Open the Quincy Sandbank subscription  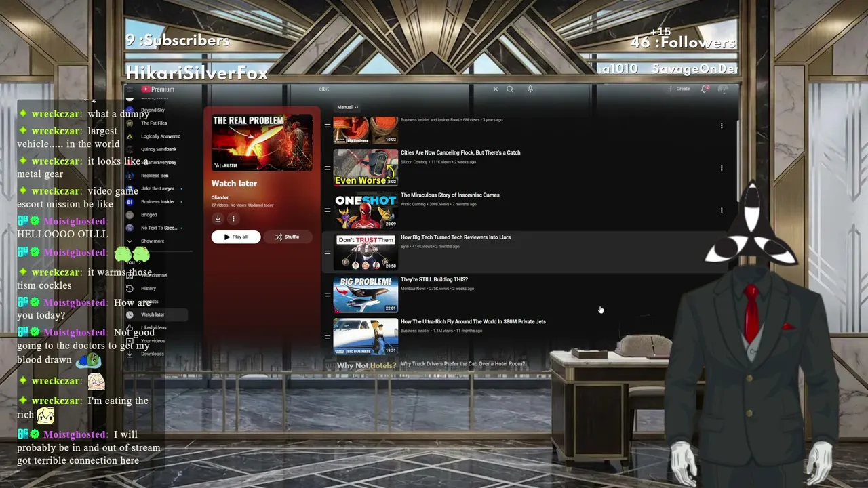point(155,149)
